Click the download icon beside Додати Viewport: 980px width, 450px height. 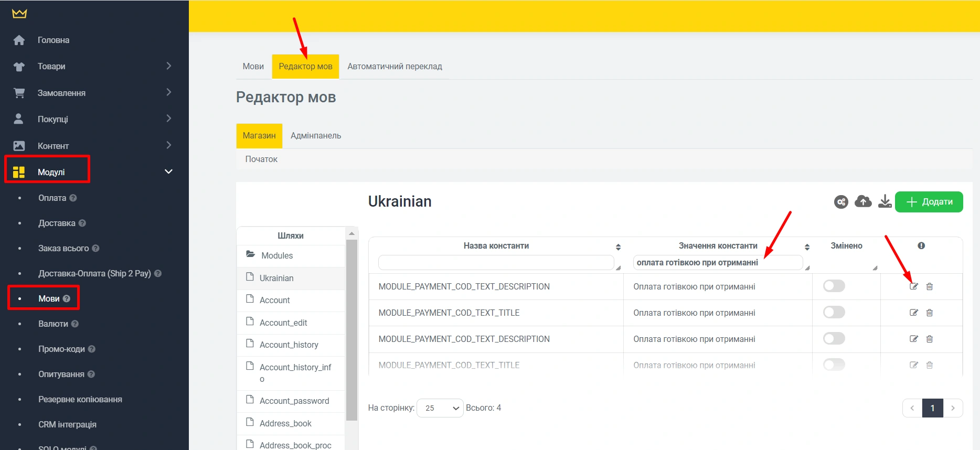tap(885, 201)
